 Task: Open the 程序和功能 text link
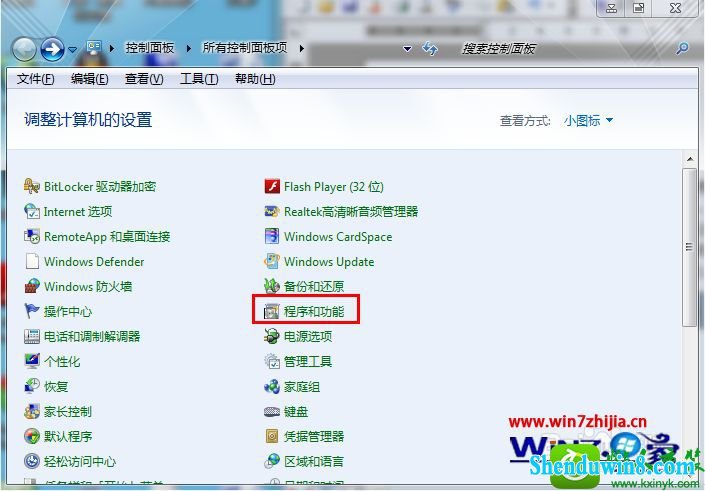point(314,311)
